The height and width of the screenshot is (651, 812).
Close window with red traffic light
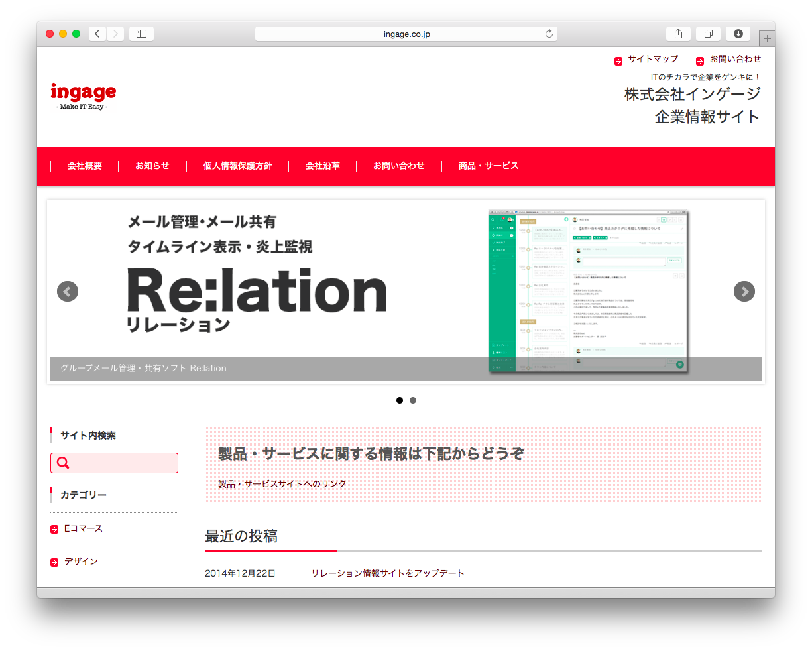(x=50, y=34)
